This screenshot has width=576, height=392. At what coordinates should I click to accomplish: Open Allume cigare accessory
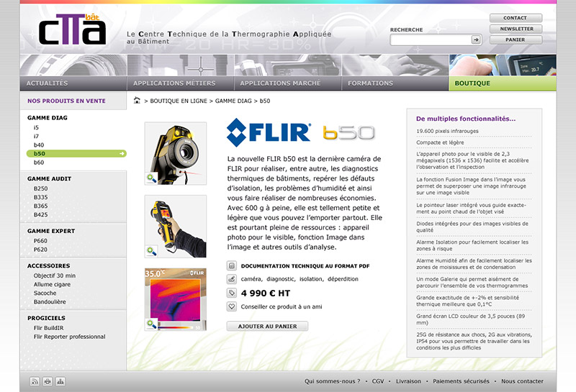(x=52, y=284)
